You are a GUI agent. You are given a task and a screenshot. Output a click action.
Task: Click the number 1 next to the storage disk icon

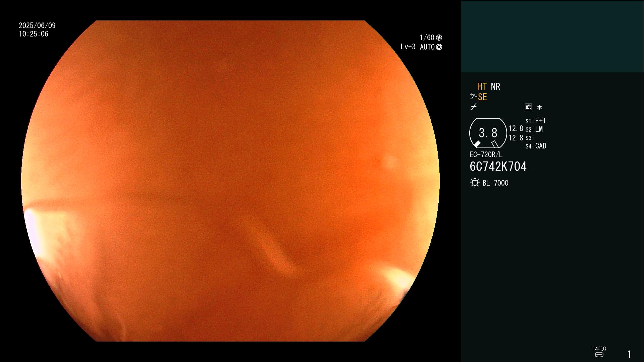[629, 354]
